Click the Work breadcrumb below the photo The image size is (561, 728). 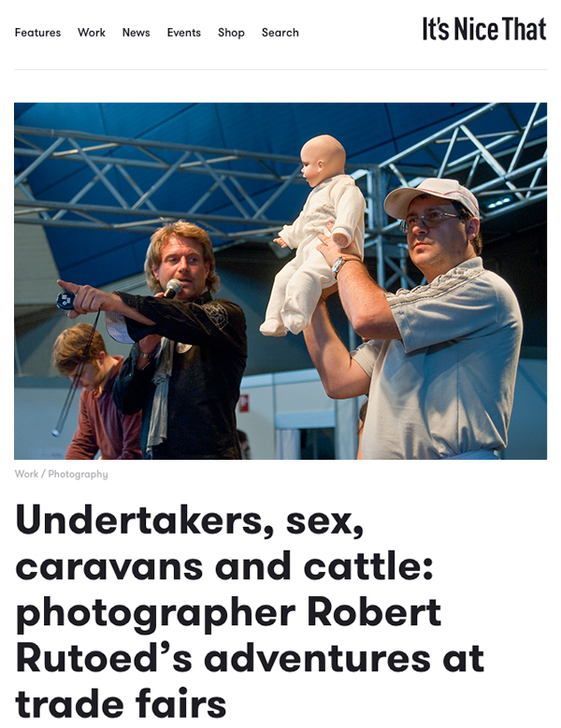click(26, 474)
